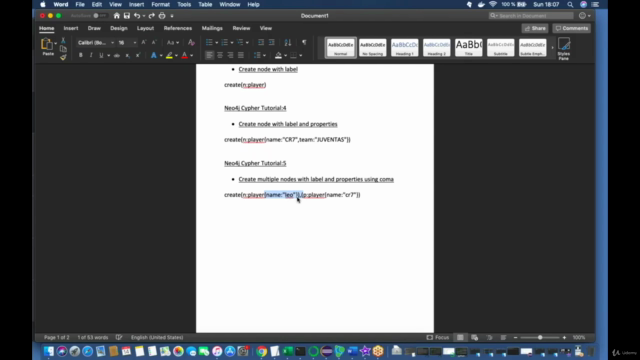
Task: Justify text alignment
Action: tap(241, 55)
